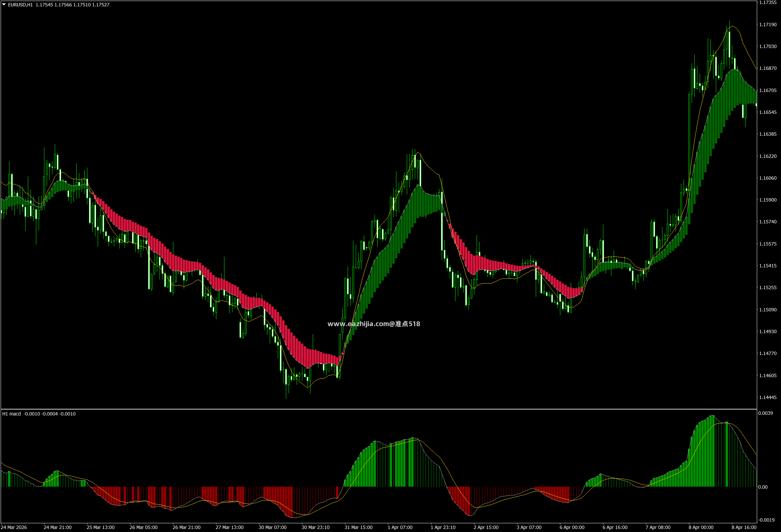This screenshot has width=781, height=532.
Task: Select the 31 Mar 15:00 time label
Action: [358, 528]
